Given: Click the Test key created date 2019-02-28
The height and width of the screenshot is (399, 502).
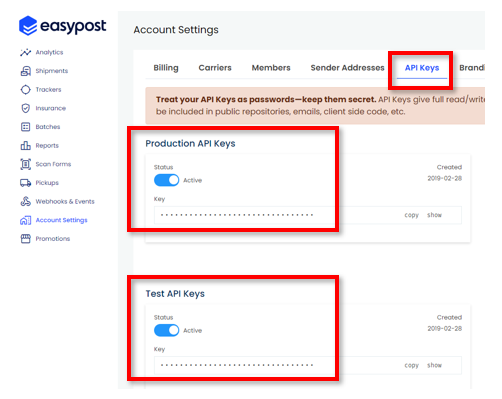Looking at the screenshot, I should [445, 328].
